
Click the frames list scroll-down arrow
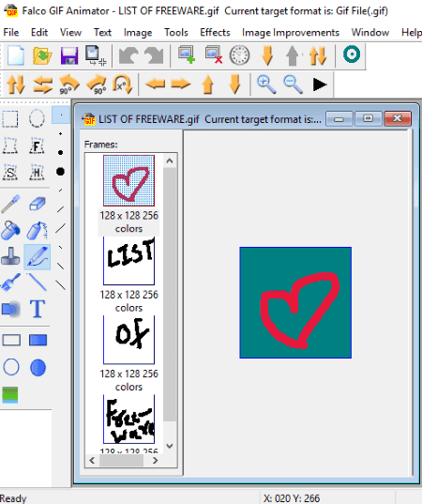170,446
